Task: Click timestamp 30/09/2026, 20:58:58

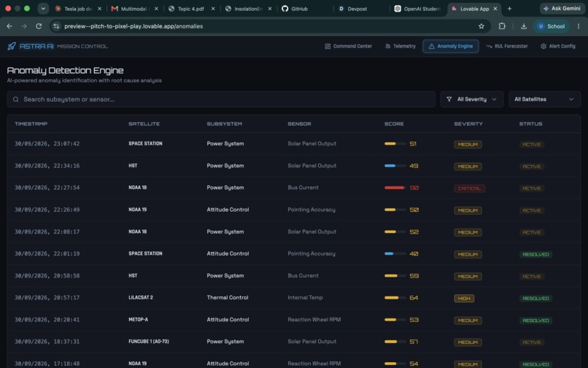Action: point(47,275)
